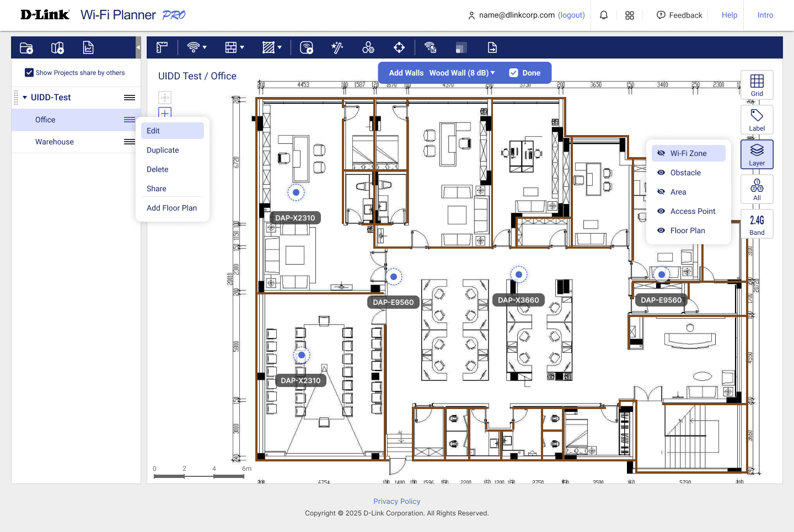Viewport: 794px width, 532px height.
Task: Click the Wi-Fi device survey icon
Action: [431, 48]
